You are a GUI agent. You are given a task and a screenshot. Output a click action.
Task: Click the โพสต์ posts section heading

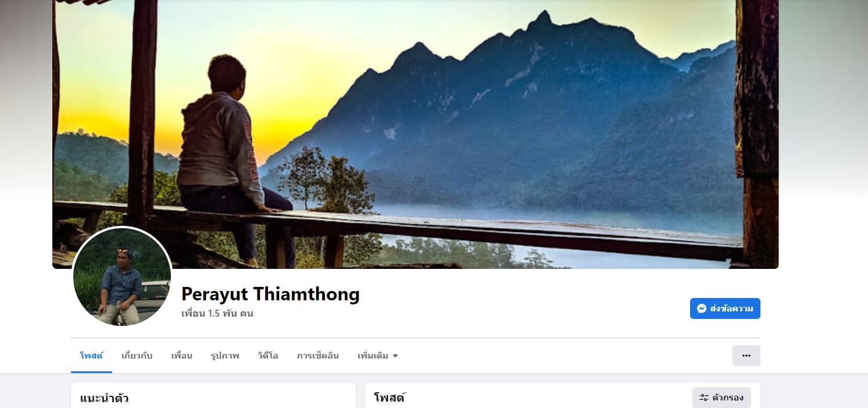390,398
